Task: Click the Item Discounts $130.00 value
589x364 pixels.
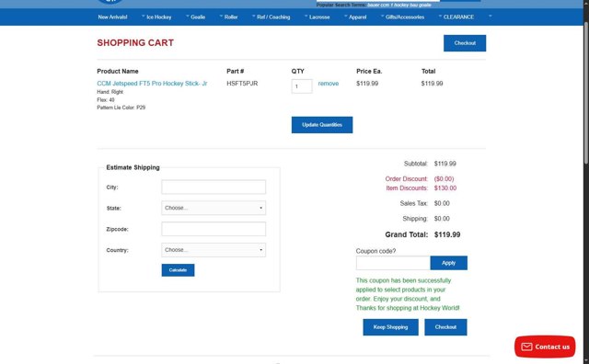Action: click(x=445, y=188)
